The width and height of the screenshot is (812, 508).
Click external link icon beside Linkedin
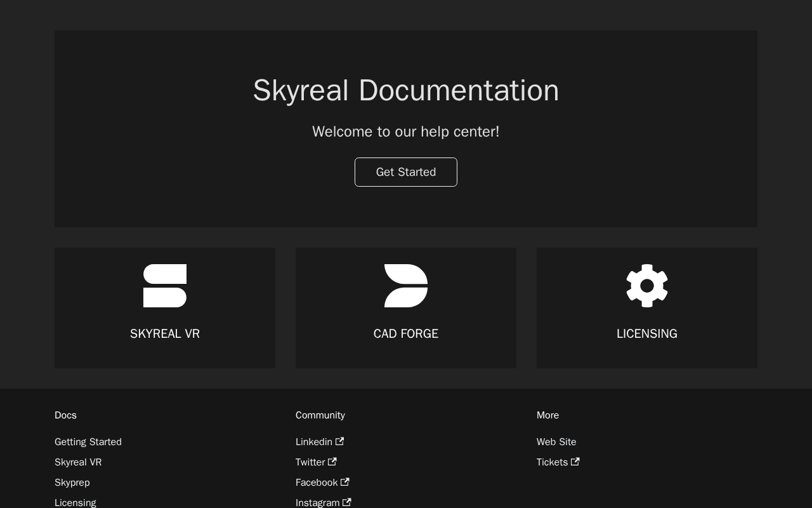pos(340,441)
